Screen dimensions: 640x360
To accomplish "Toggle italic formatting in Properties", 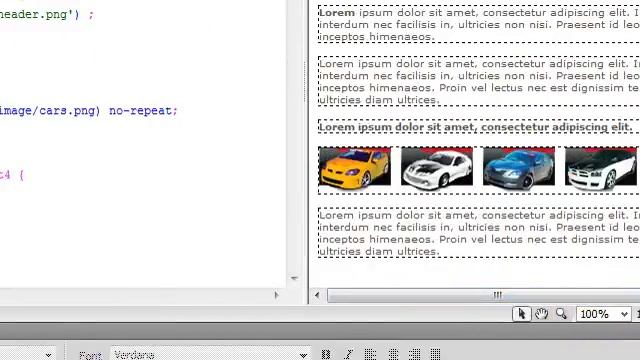I will pos(348,354).
